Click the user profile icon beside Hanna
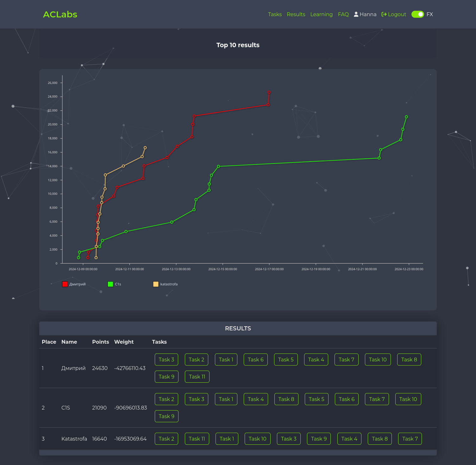This screenshot has width=476, height=465. pyautogui.click(x=356, y=14)
